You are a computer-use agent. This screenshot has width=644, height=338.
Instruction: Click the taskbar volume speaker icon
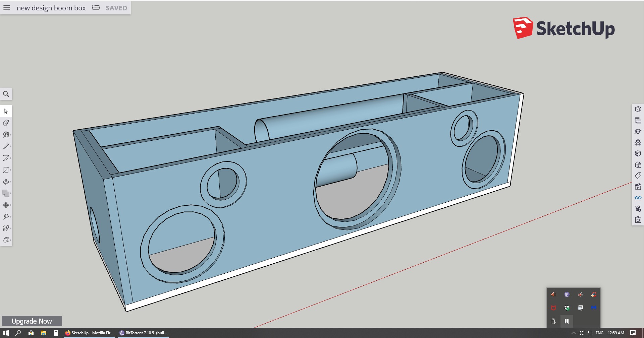point(581,333)
